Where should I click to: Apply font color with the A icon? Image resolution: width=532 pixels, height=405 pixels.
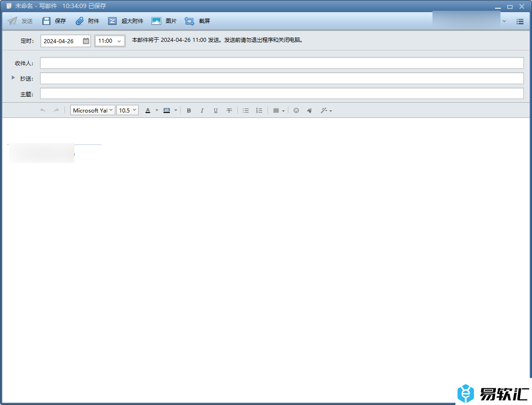tap(148, 111)
